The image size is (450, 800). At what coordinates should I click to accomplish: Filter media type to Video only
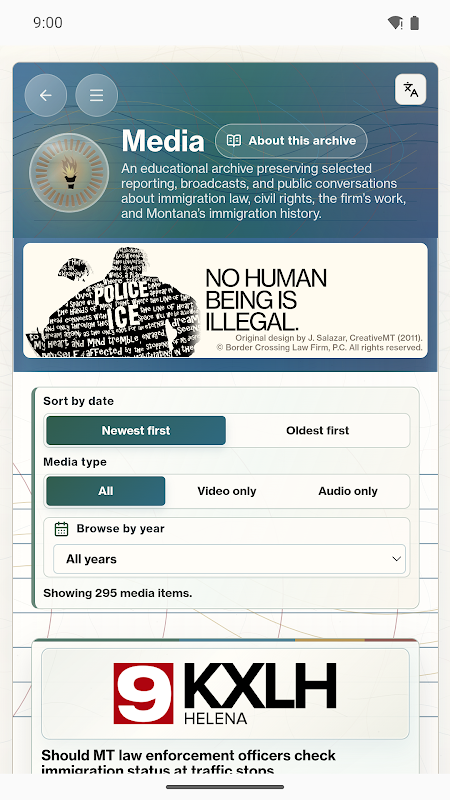click(227, 491)
